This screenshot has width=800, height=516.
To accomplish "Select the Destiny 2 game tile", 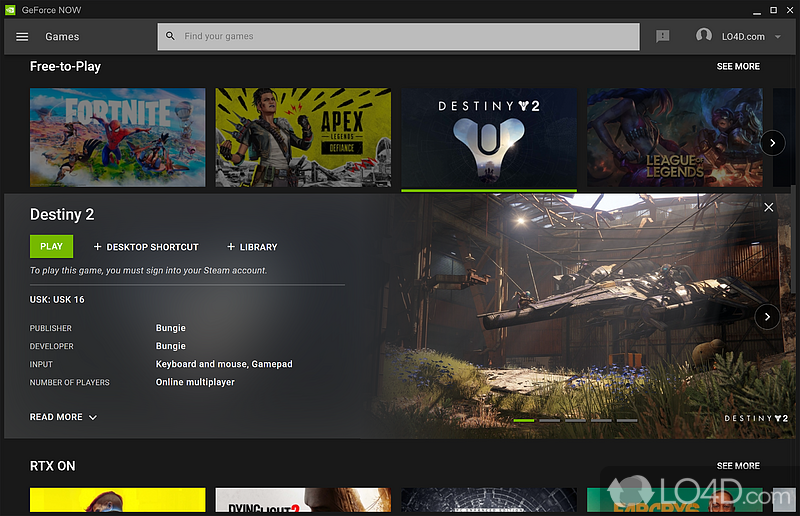I will click(x=489, y=137).
